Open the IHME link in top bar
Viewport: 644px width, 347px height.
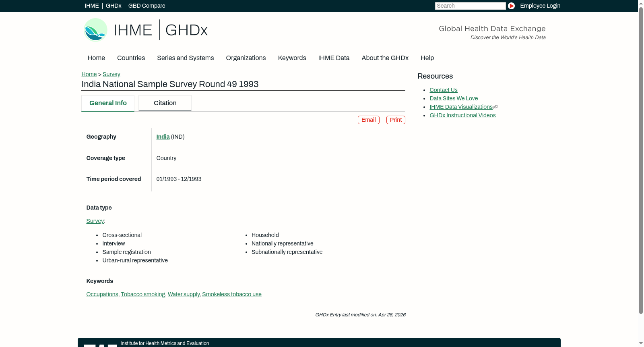pos(92,6)
